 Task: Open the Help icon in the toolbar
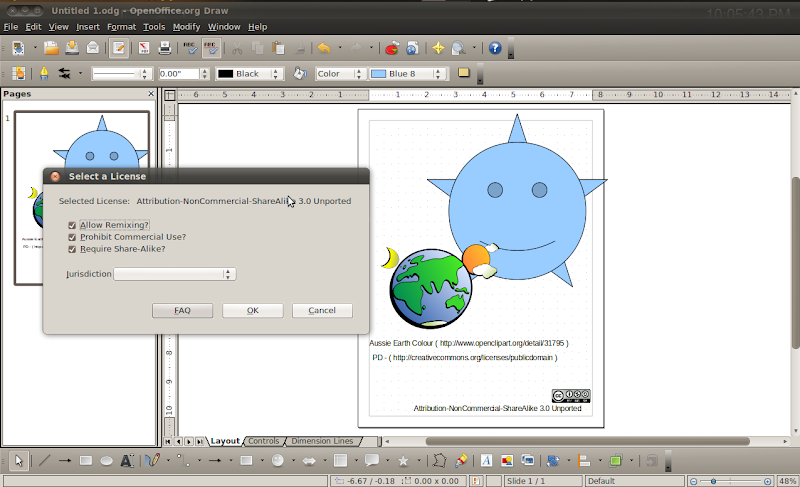[494, 47]
